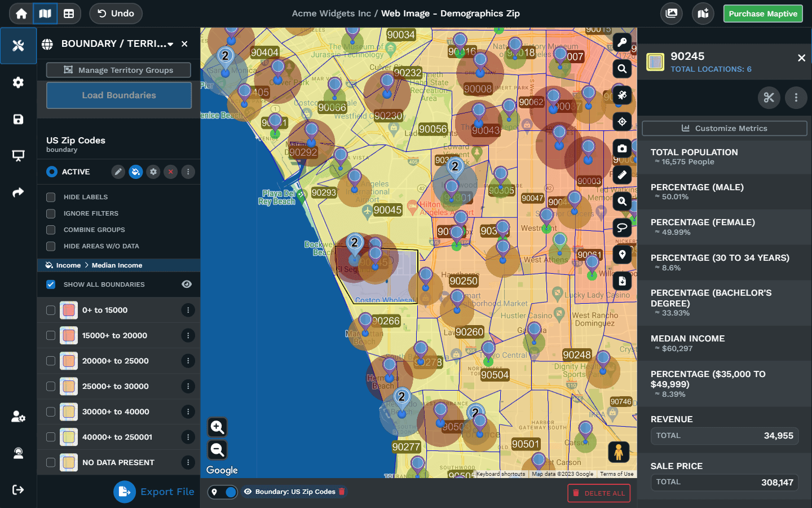Uncheck Show All Boundaries

pyautogui.click(x=51, y=284)
